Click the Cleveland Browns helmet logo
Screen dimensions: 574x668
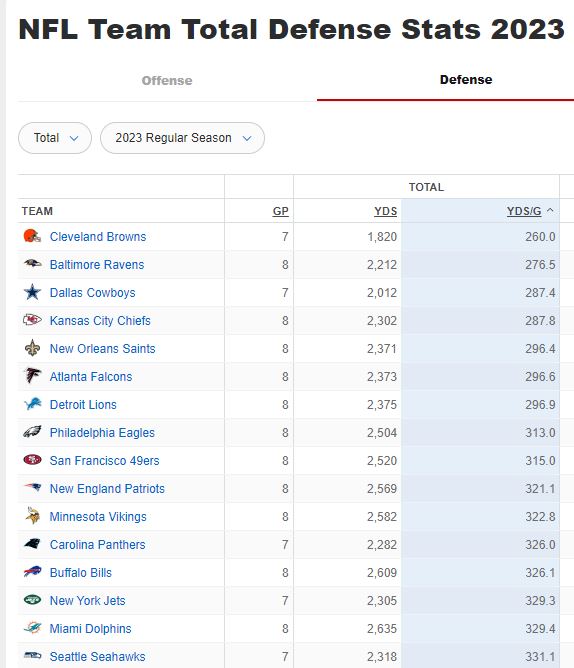pyautogui.click(x=32, y=236)
